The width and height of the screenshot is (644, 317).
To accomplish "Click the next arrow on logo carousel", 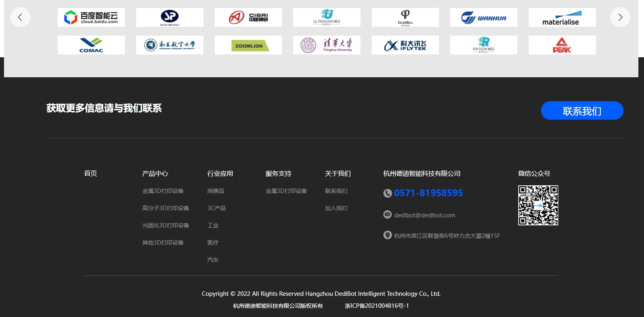I will click(x=620, y=17).
